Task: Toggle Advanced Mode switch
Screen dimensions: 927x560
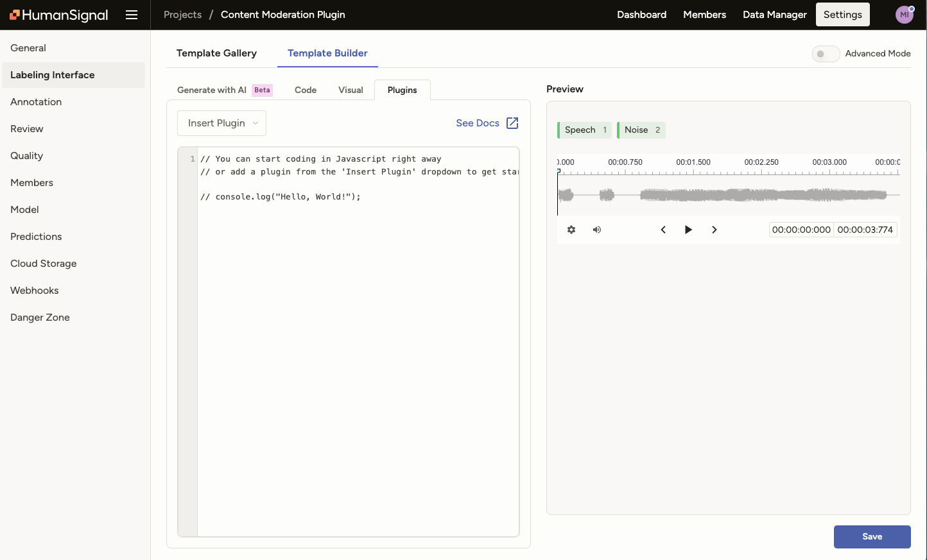Action: [826, 54]
